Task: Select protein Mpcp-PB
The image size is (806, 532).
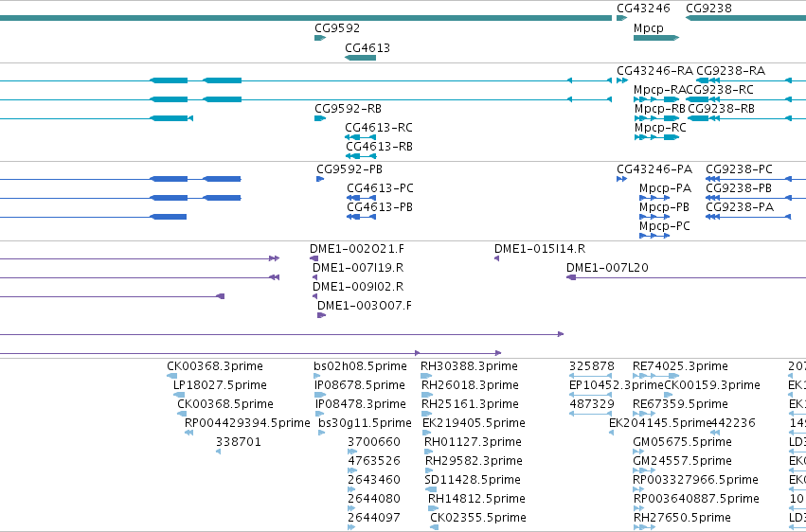Action: point(664,207)
